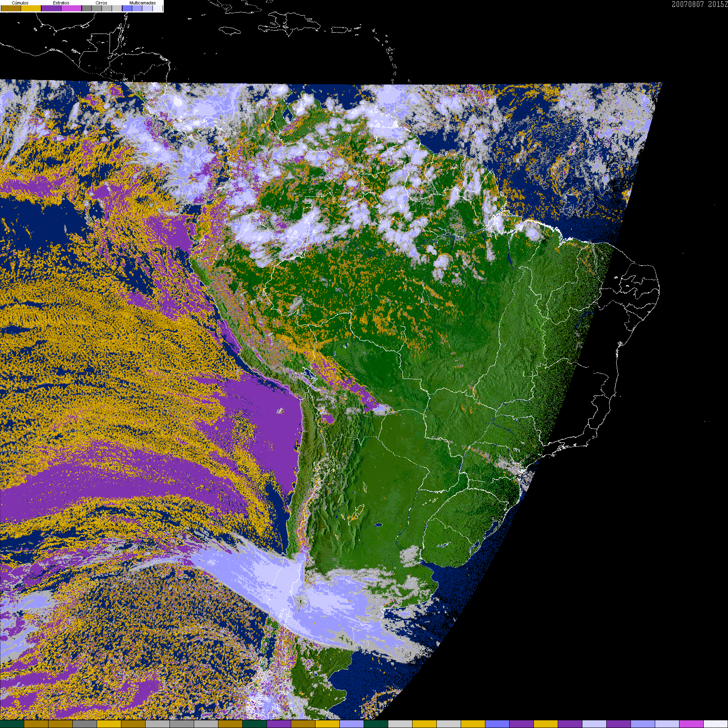Select the Multicamadas legend label

pos(142,3)
